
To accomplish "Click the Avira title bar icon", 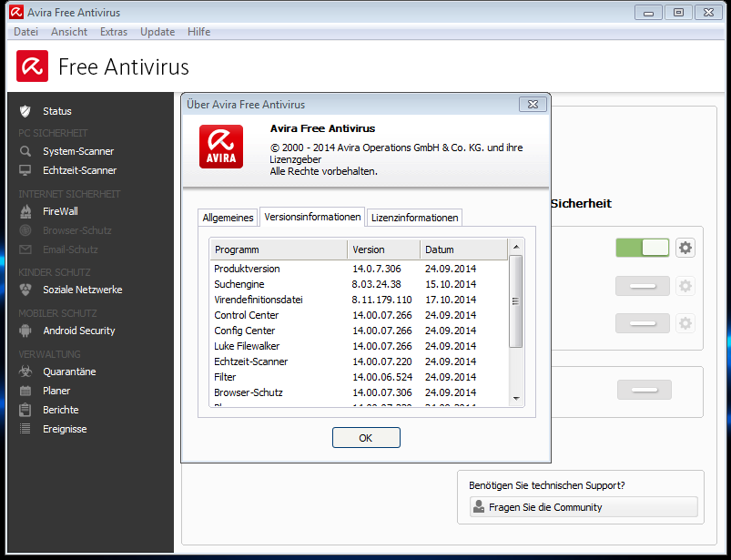I will pyautogui.click(x=16, y=12).
